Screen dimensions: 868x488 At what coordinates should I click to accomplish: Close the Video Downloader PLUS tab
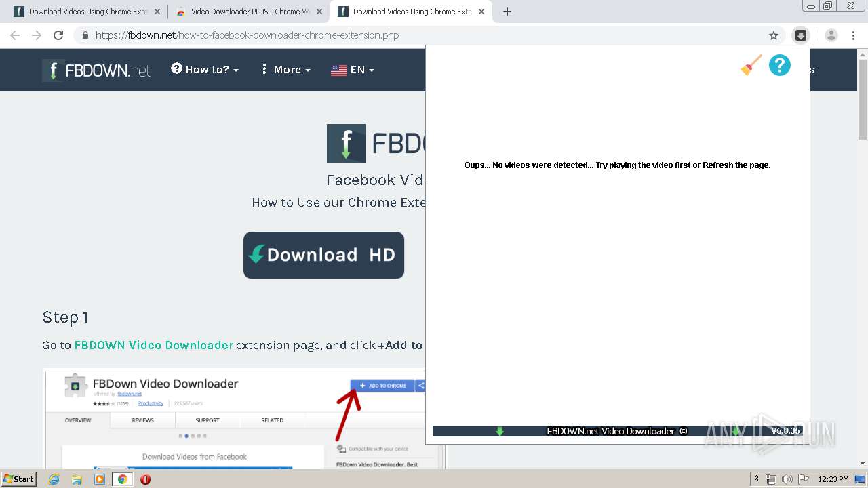point(319,12)
